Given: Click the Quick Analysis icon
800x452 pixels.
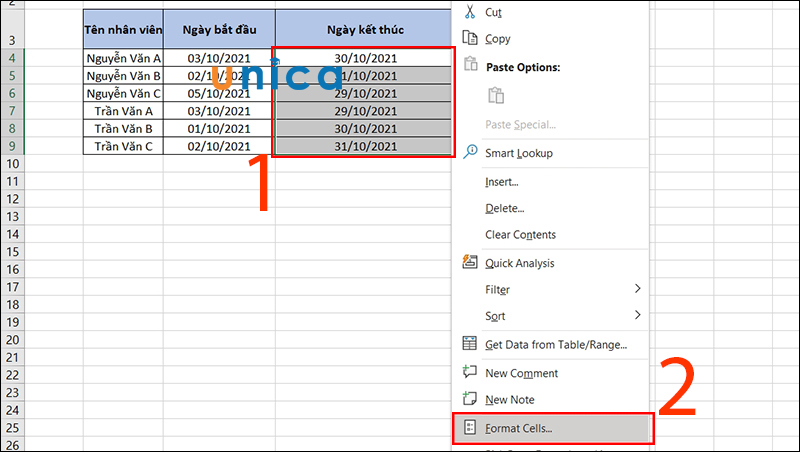Looking at the screenshot, I should coord(469,263).
